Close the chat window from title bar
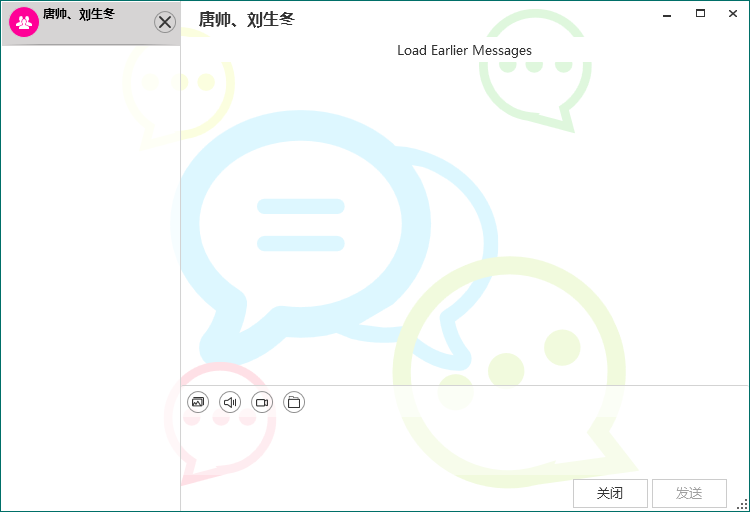Image resolution: width=750 pixels, height=512 pixels. click(x=734, y=14)
